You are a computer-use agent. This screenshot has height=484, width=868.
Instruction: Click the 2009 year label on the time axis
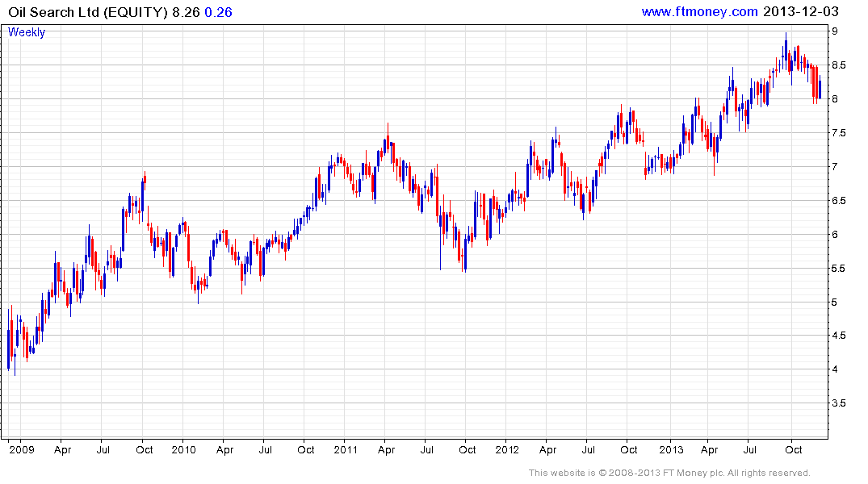tap(22, 449)
